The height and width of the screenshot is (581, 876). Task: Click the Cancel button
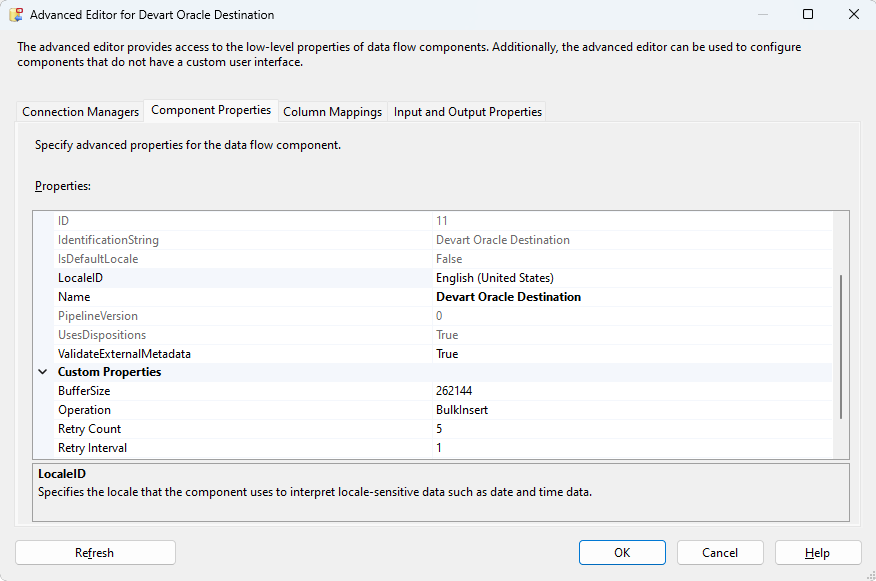click(720, 553)
